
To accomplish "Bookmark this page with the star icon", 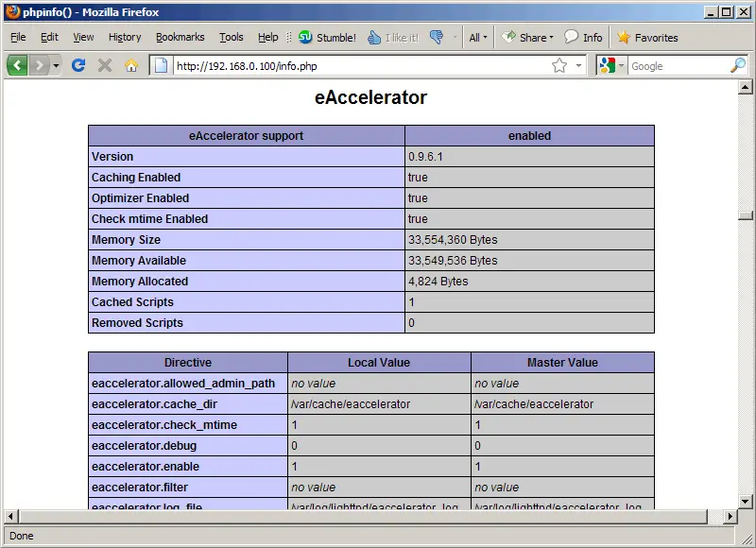I will [559, 65].
